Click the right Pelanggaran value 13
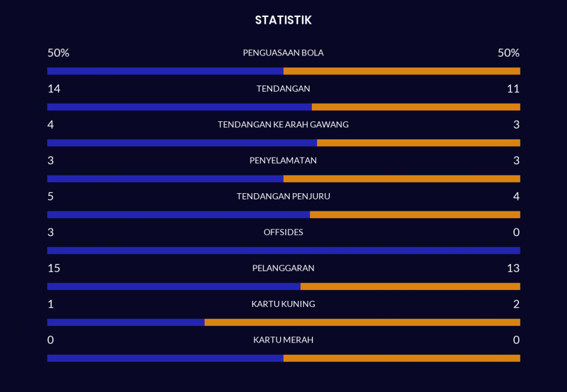567x392 pixels. 513,269
